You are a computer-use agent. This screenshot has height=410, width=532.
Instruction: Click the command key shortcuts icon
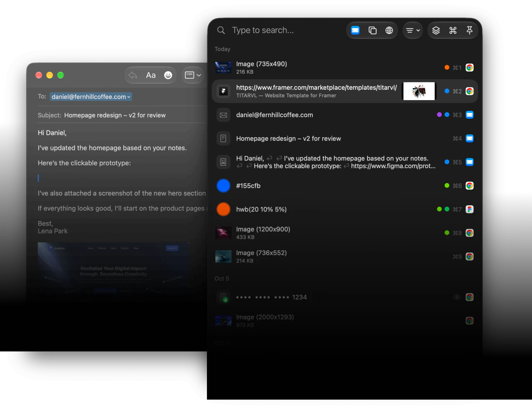pos(453,30)
